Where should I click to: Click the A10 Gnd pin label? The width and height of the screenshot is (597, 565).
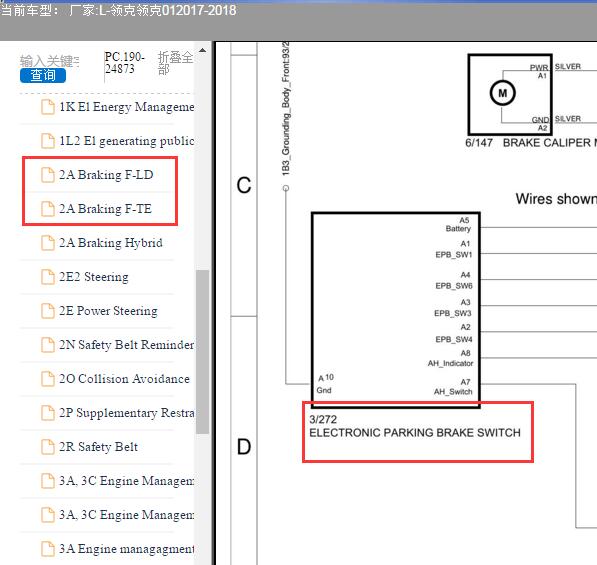pyautogui.click(x=325, y=384)
